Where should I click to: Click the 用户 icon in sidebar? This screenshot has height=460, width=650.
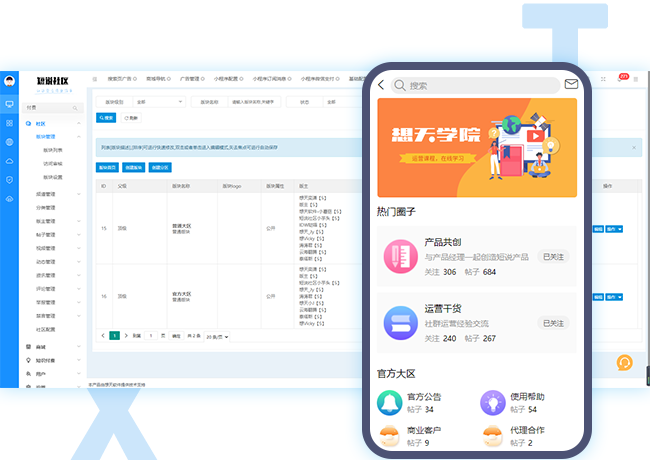click(x=28, y=374)
